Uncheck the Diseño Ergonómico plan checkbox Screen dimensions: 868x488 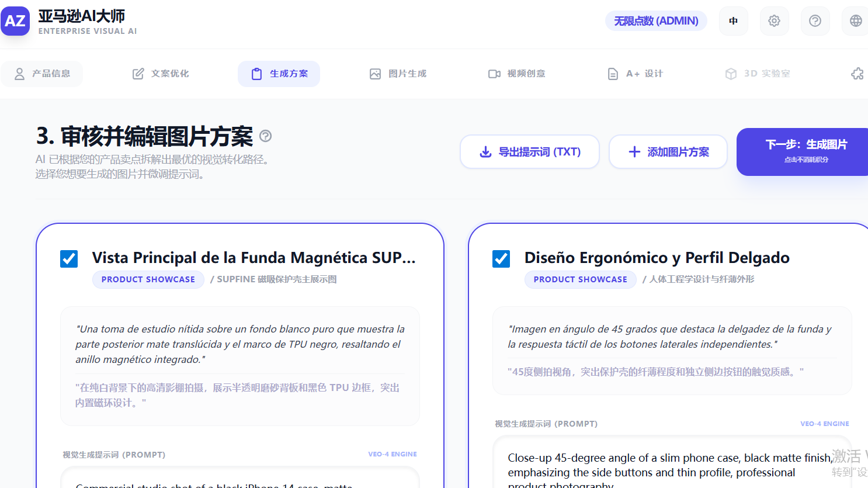[x=501, y=258]
